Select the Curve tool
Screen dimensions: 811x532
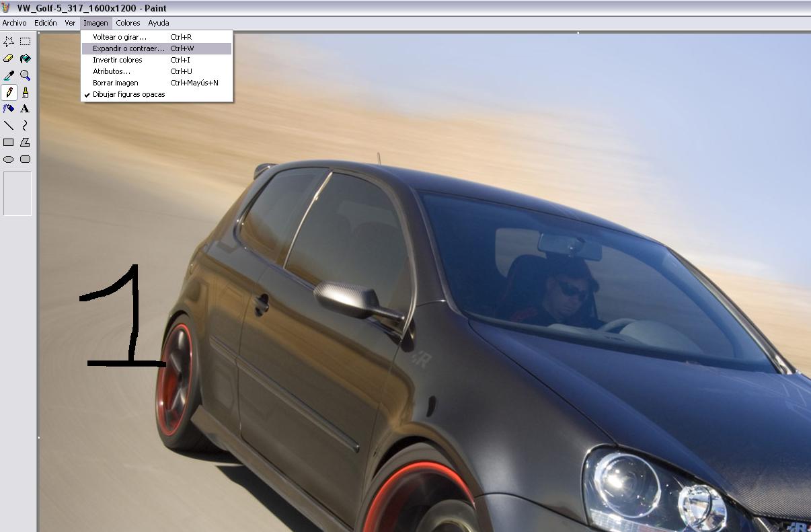[25, 125]
